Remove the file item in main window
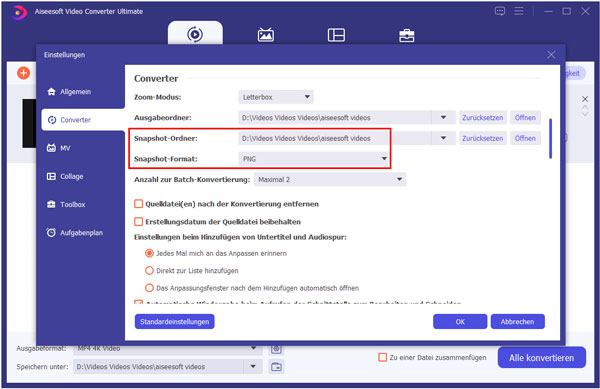The image size is (600, 389). (x=585, y=99)
